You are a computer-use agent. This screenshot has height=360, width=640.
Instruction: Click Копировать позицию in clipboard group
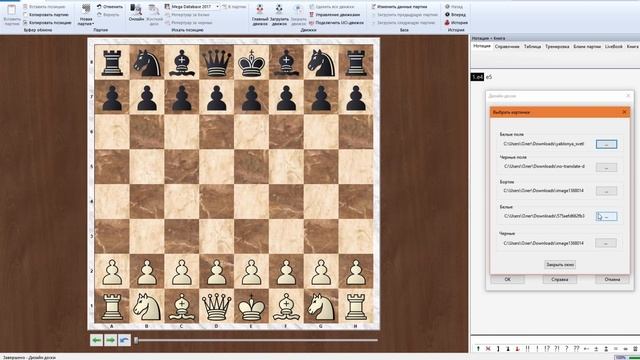click(x=47, y=22)
